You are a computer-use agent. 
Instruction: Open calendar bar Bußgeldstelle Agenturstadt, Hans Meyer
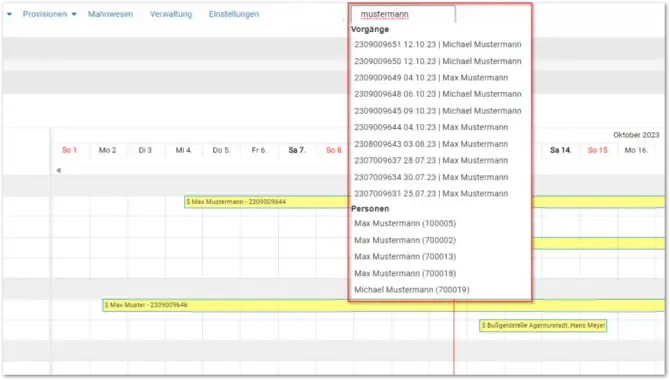543,326
